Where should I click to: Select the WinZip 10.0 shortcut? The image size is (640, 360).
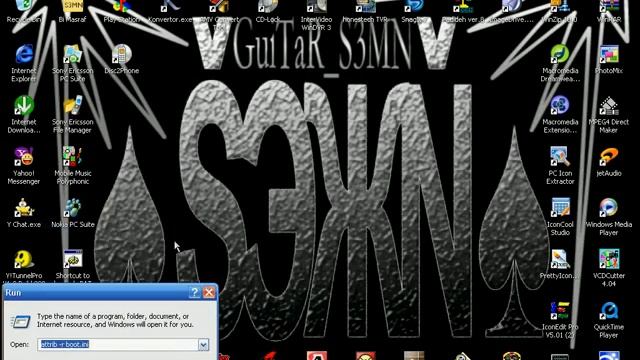pyautogui.click(x=560, y=10)
